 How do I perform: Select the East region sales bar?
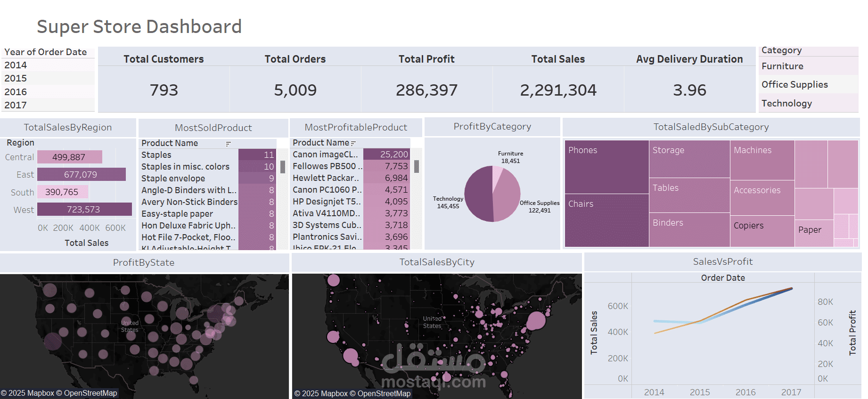[82, 174]
